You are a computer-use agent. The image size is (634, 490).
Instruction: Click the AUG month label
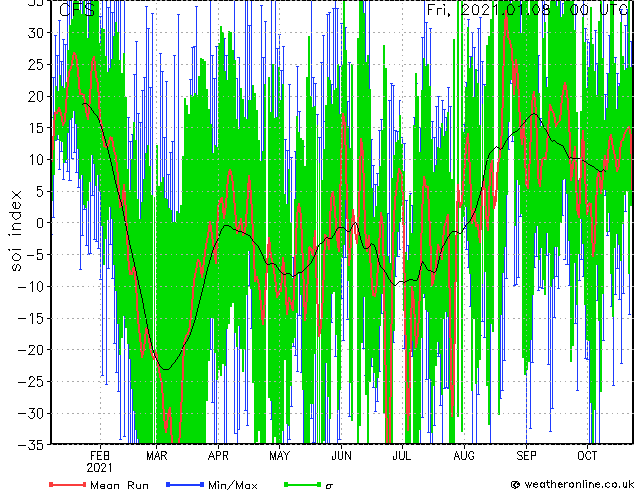pyautogui.click(x=464, y=456)
